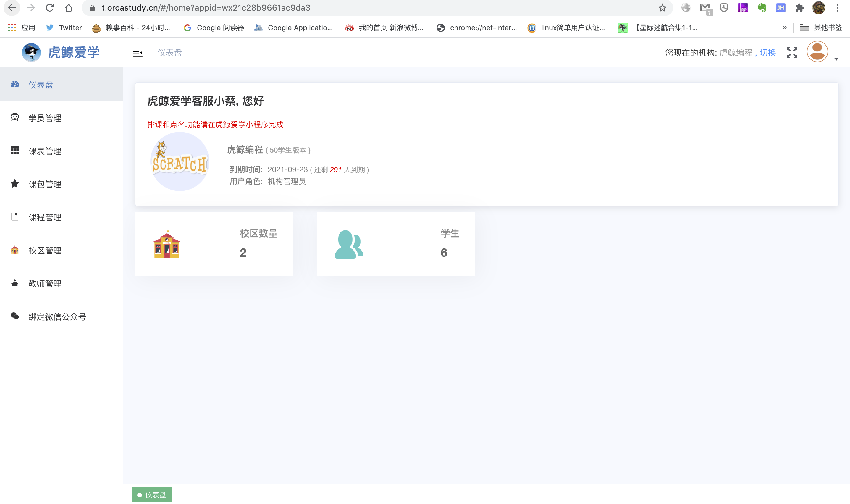
Task: Open the 其他书签 bookmarks folder
Action: (x=820, y=28)
